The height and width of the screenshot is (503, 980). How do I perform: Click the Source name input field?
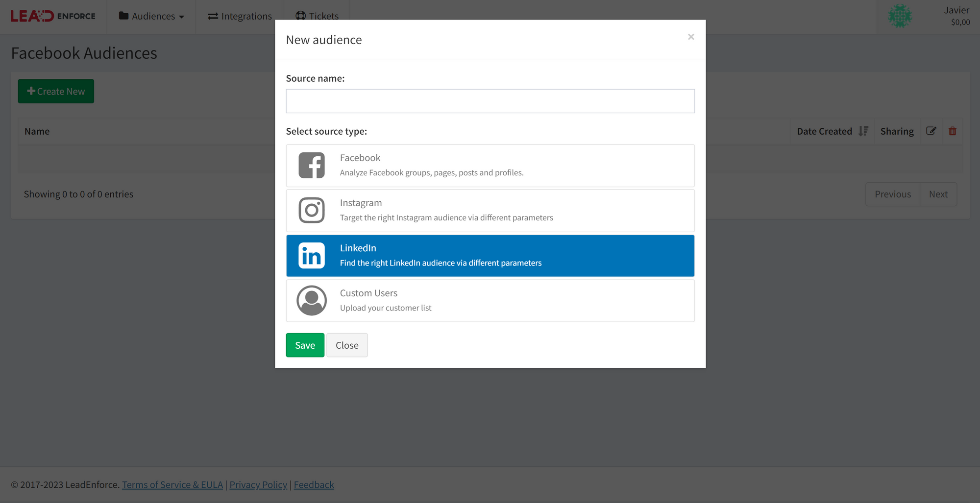tap(490, 101)
